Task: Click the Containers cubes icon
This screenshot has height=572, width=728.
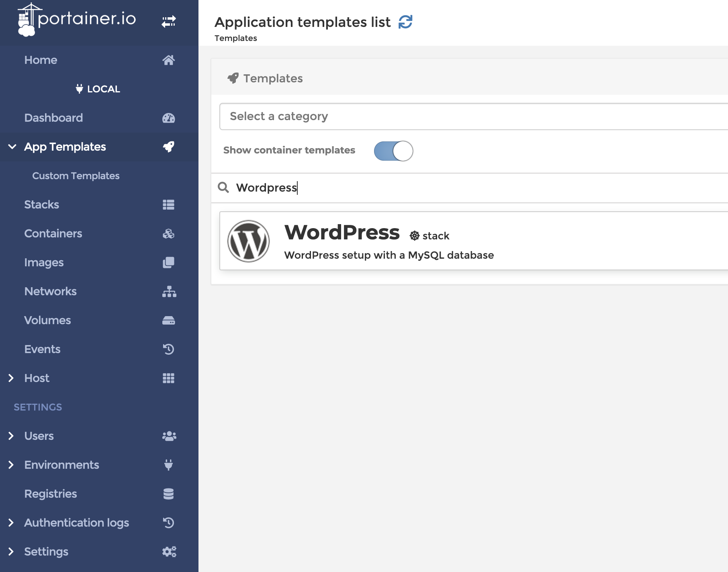Action: pos(168,234)
